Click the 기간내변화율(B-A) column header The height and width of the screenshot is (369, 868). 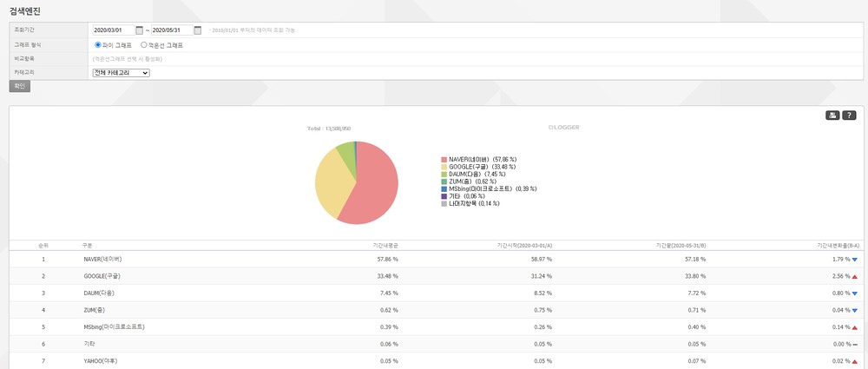tap(837, 245)
